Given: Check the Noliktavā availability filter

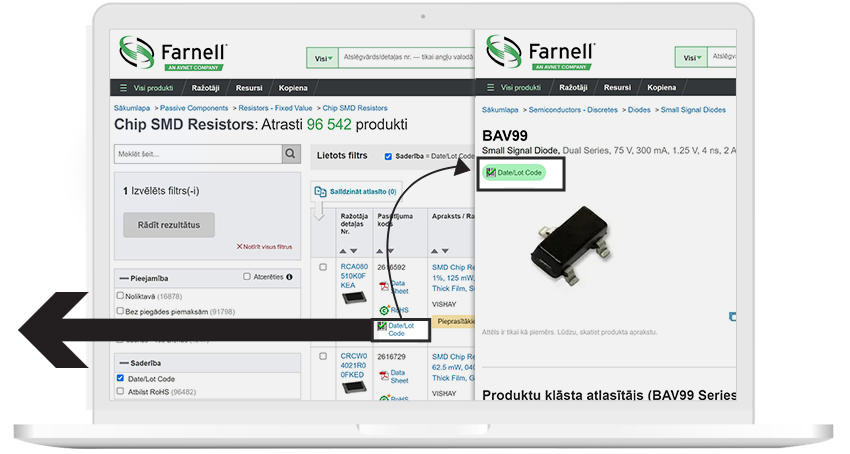Looking at the screenshot, I should click(x=120, y=296).
